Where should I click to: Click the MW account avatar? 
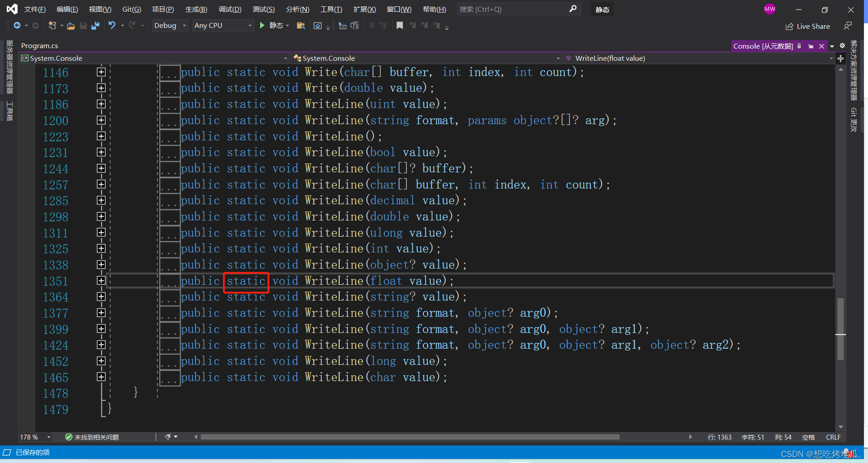point(769,9)
